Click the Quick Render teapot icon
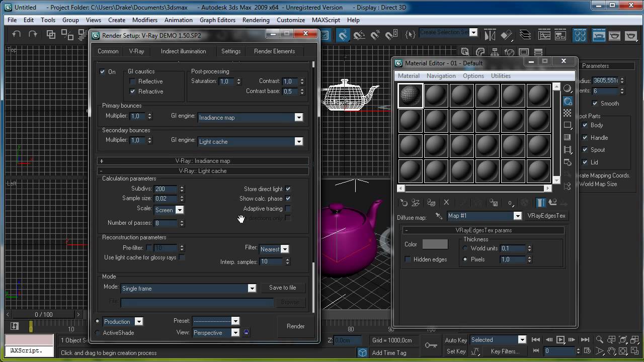This screenshot has height=362, width=644. point(630,35)
